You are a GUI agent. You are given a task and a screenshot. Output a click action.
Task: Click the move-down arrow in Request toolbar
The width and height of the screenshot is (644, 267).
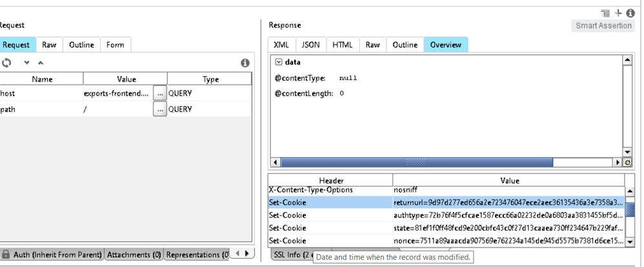(26, 63)
